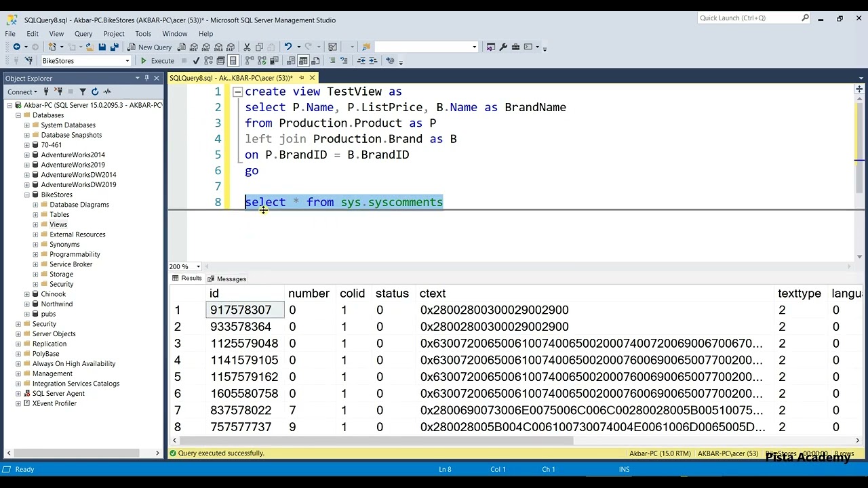Open a file with the folder icon
868x488 pixels.
pos(89,47)
